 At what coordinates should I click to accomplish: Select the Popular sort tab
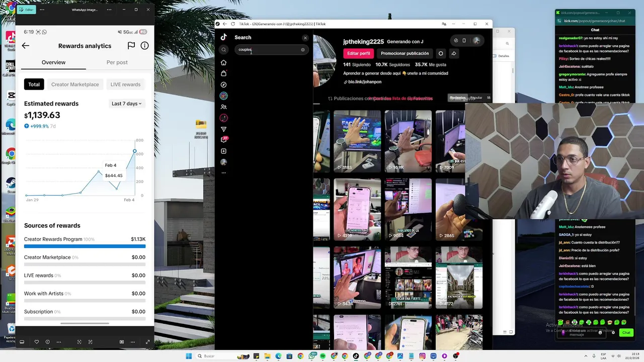[476, 98]
